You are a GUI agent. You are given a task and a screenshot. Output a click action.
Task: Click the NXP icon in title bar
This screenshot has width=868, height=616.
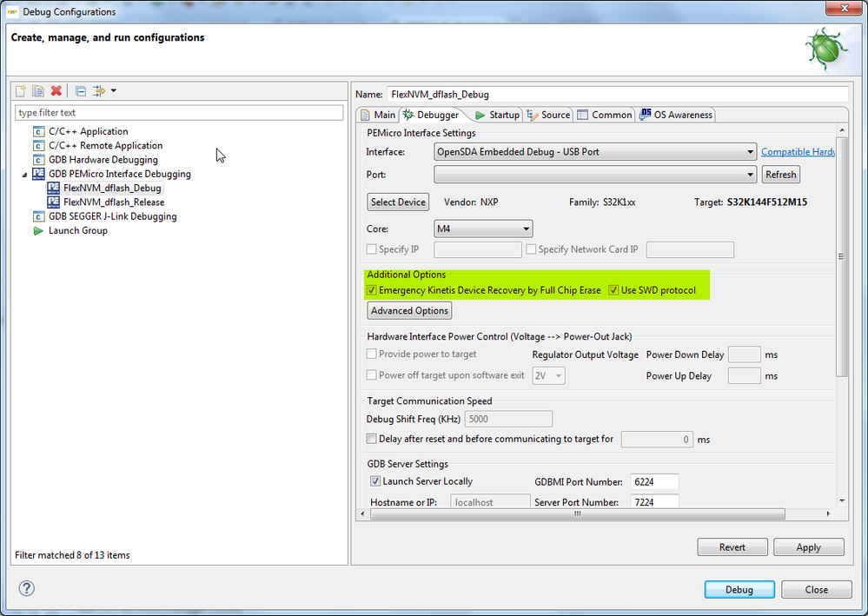pos(12,11)
